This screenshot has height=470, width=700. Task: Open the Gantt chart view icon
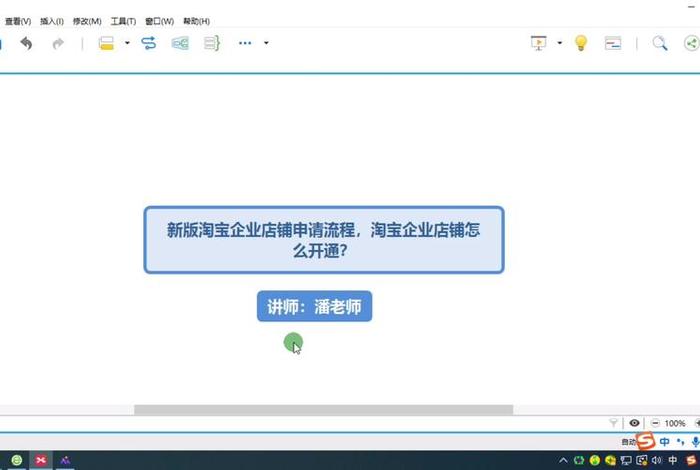pos(613,43)
